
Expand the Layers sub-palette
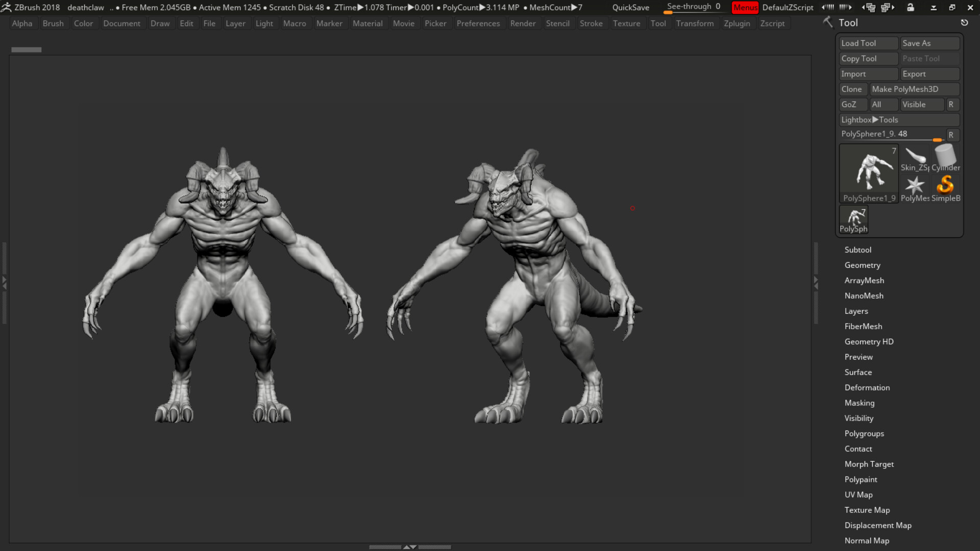coord(856,311)
